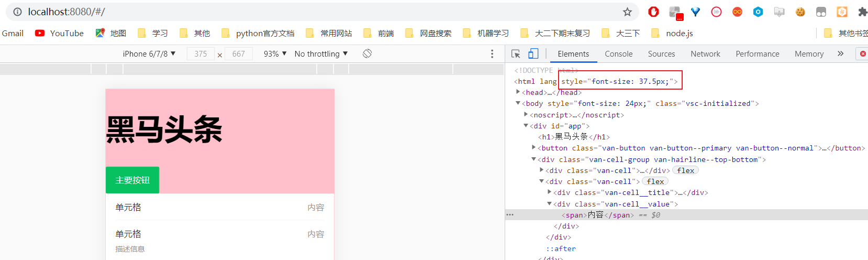
Task: Click flex badge on first van-cell
Action: coord(685,170)
